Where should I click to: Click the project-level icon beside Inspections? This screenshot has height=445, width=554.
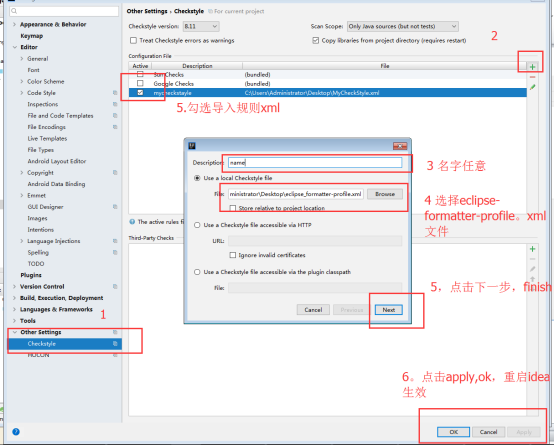pos(115,104)
